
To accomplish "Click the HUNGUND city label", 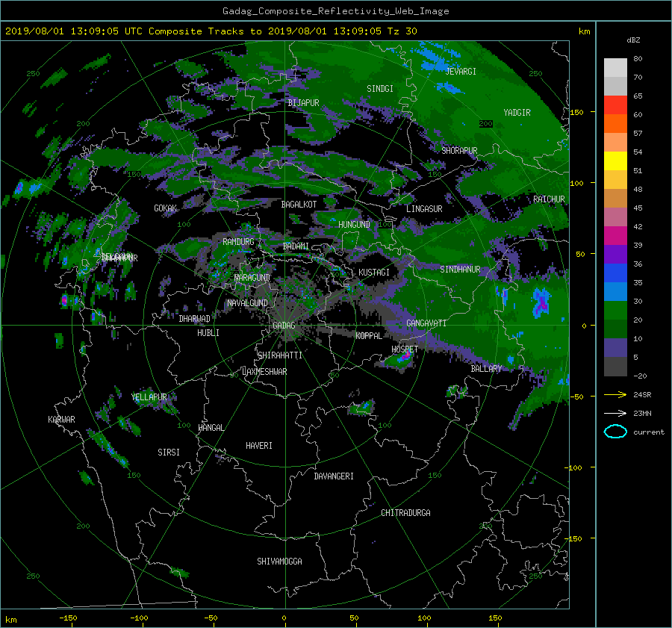I will coord(354,225).
